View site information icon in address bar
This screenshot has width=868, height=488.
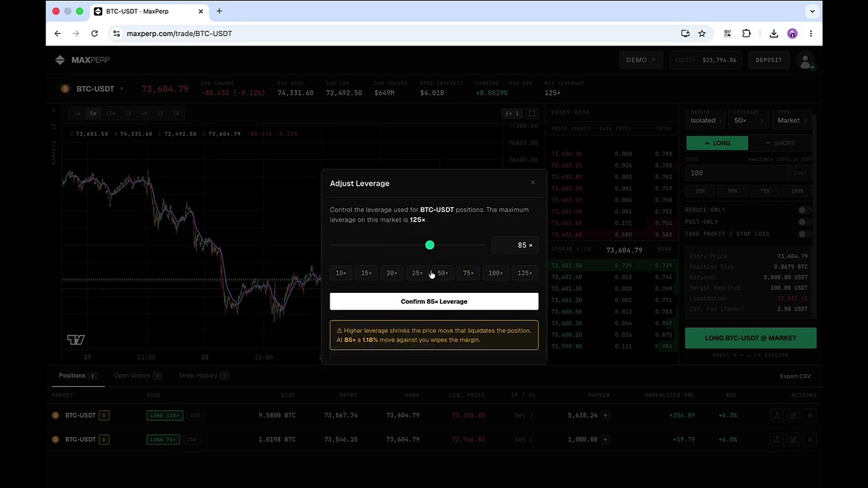[117, 33]
